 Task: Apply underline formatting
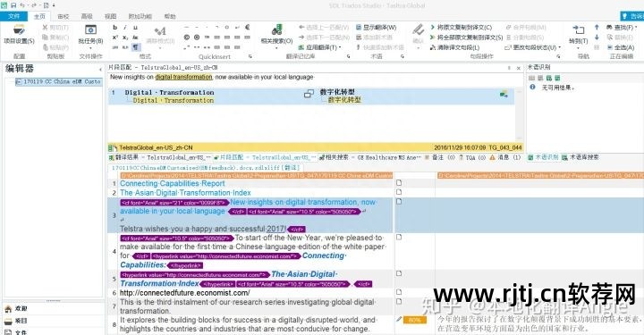click(x=135, y=28)
